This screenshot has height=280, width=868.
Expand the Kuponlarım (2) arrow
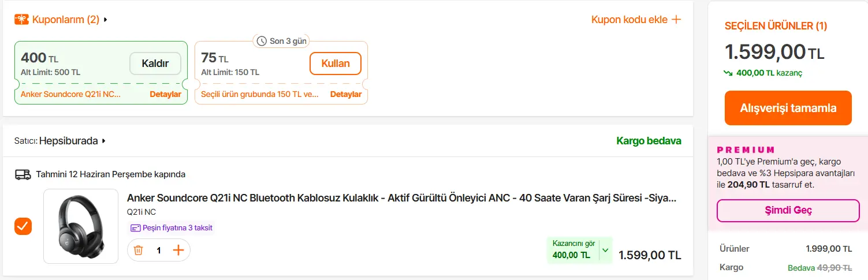tap(106, 20)
